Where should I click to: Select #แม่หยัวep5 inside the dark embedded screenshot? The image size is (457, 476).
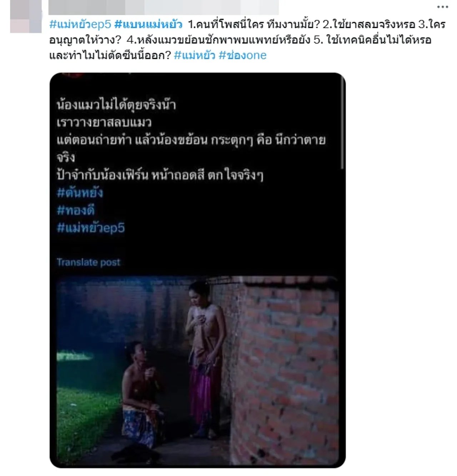tap(91, 228)
